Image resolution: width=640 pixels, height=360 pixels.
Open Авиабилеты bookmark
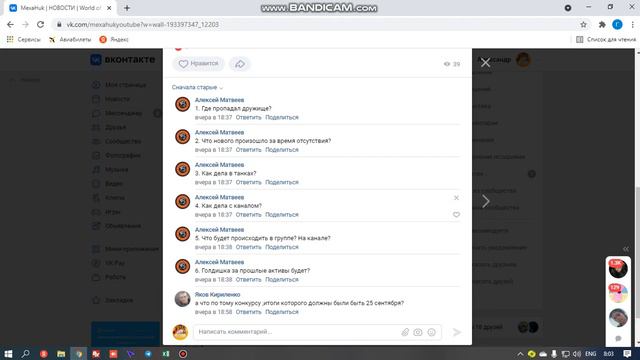[70, 40]
